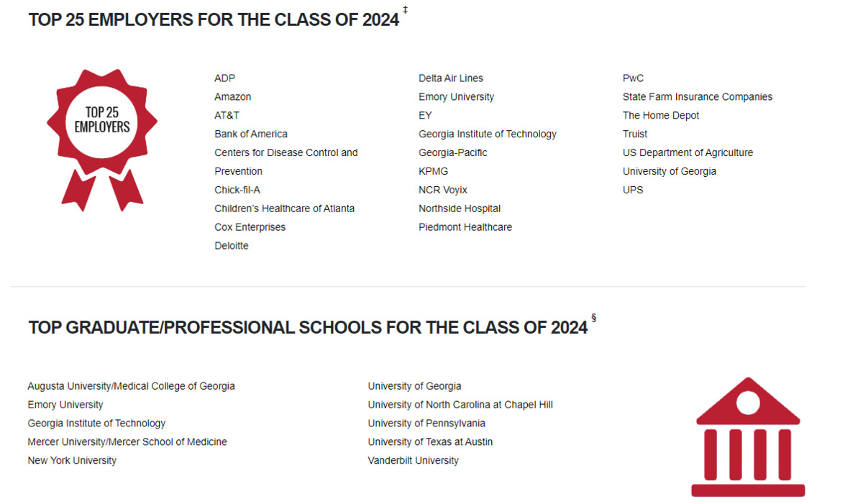This screenshot has width=863, height=504.
Task: Click the double-dagger footnote after the Employers heading
Action: point(406,10)
